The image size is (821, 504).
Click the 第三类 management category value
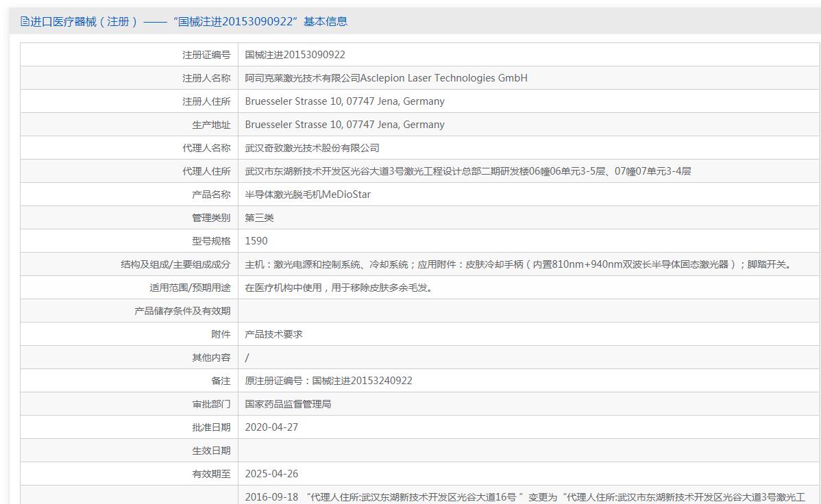pos(259,218)
